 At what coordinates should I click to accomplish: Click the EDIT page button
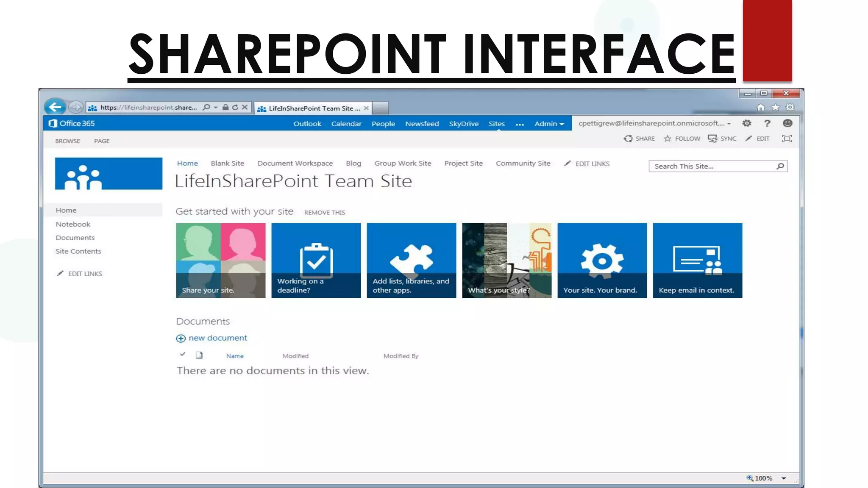coord(757,139)
